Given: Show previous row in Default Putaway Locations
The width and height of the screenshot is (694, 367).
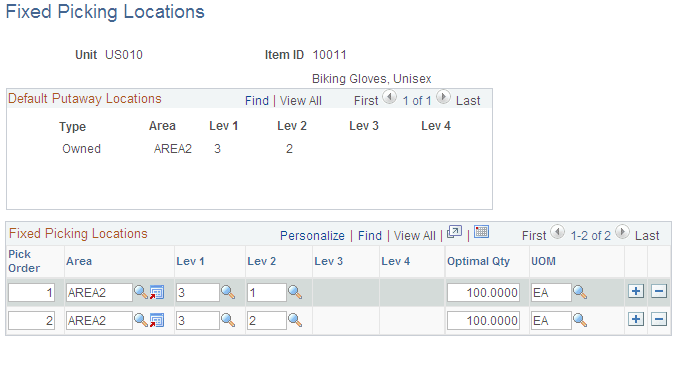Looking at the screenshot, I should coord(389,97).
